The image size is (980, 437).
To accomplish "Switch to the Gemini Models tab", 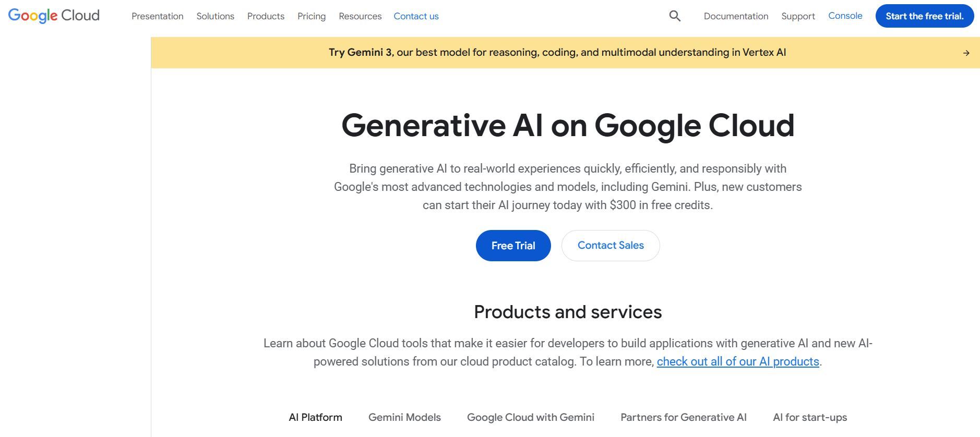I will [404, 417].
